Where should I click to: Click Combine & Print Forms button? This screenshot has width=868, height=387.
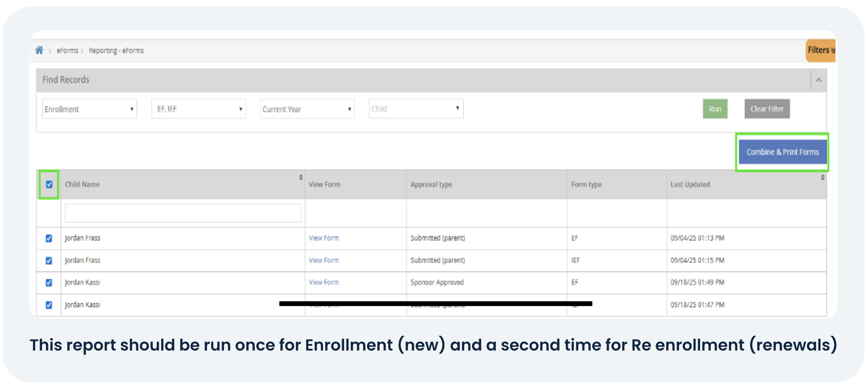tap(783, 152)
